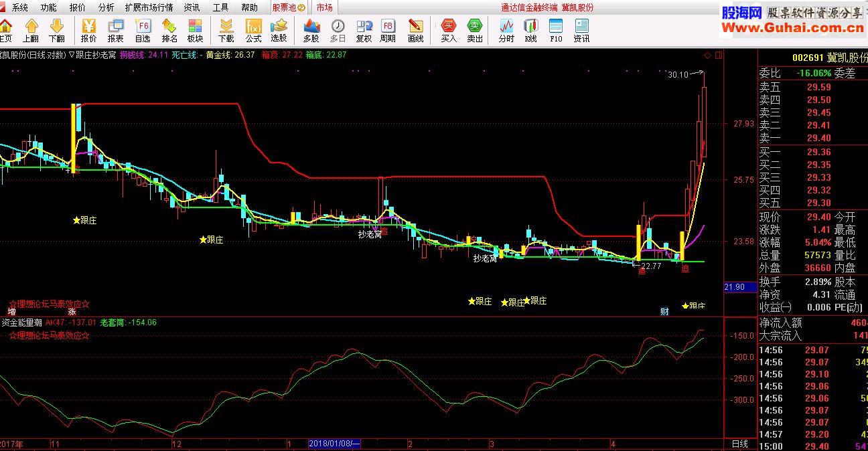Click stock code 002691 header
This screenshot has height=451, width=868.
pos(807,59)
